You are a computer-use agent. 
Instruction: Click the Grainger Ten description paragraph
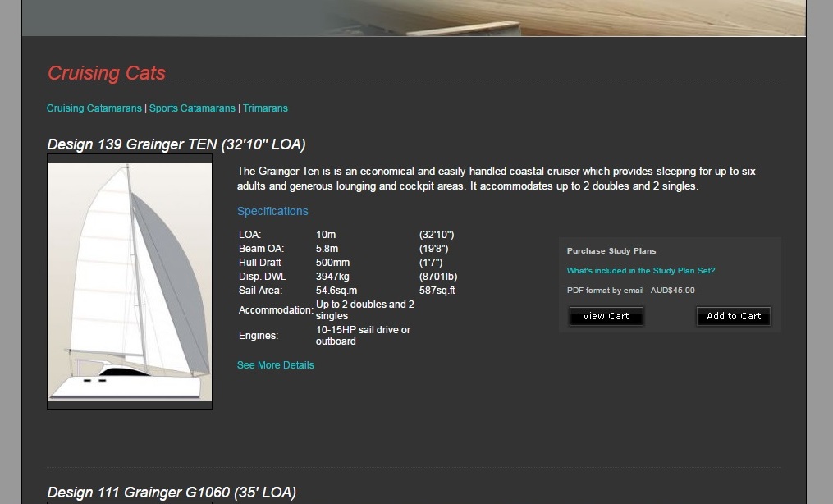click(x=497, y=178)
